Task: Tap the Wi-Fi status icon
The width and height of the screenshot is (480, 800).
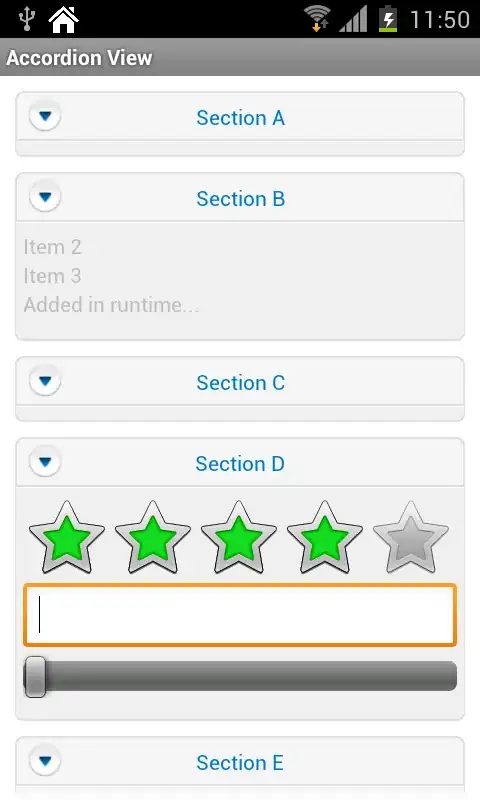Action: click(x=317, y=19)
